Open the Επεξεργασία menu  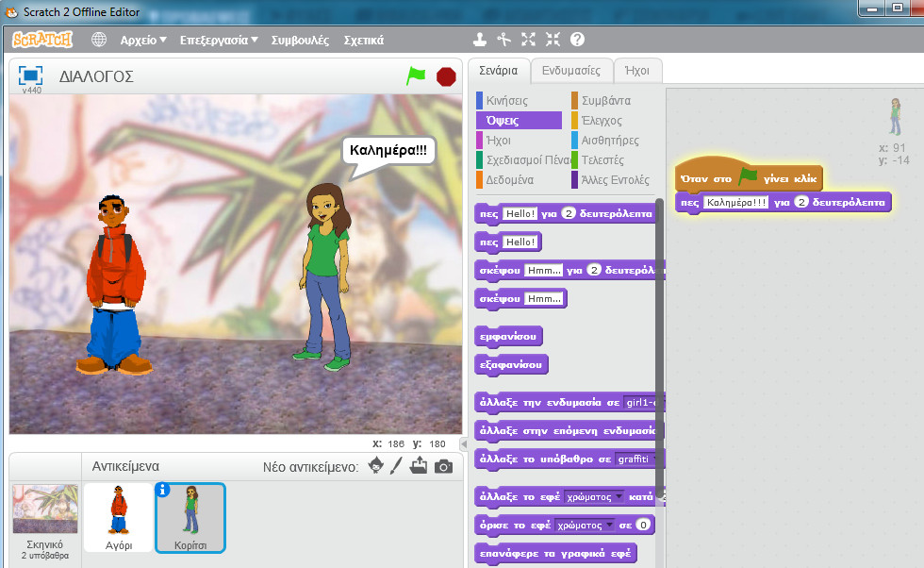point(219,41)
